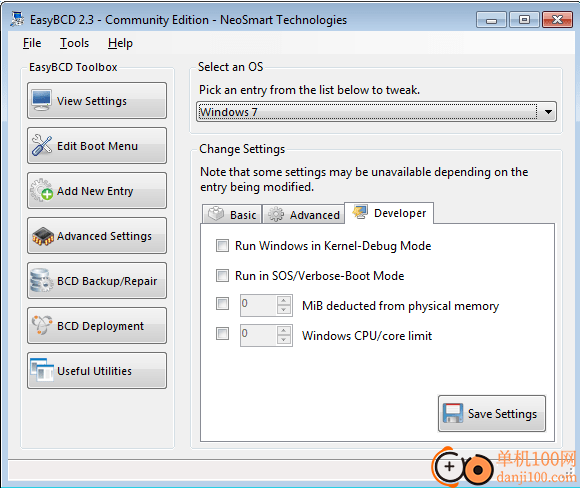Screen dimensions: 580x488
Task: Click the Edit Boot Menu tools icon
Action: tap(41, 145)
